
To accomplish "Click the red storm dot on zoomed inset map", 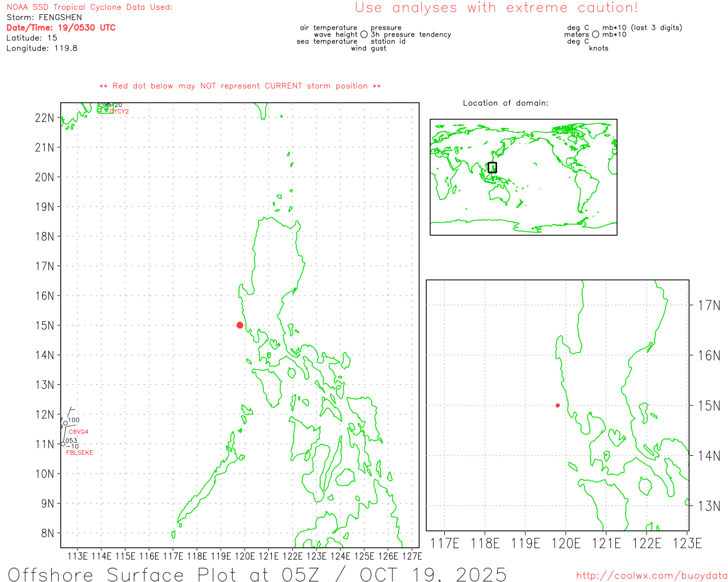I will tap(557, 405).
